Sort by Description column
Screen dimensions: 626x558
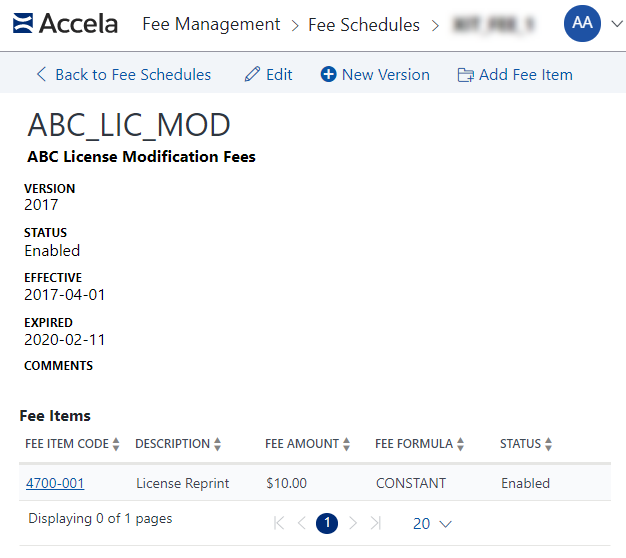coord(218,444)
